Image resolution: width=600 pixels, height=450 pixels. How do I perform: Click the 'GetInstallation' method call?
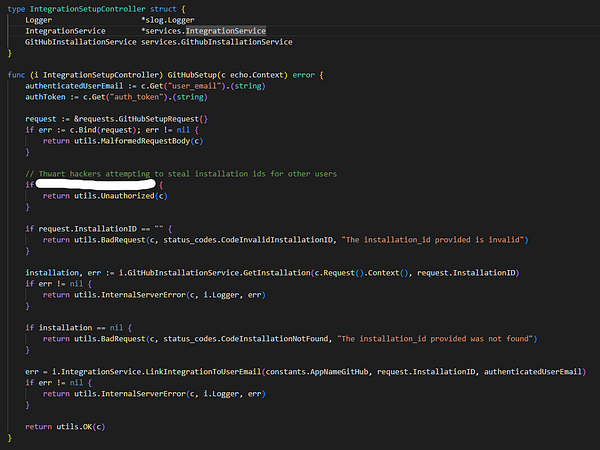click(x=277, y=273)
